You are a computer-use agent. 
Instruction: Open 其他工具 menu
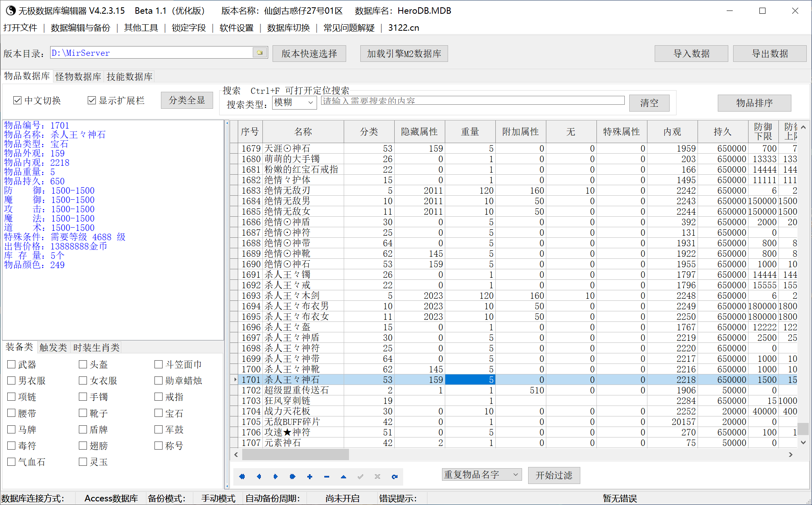click(141, 27)
